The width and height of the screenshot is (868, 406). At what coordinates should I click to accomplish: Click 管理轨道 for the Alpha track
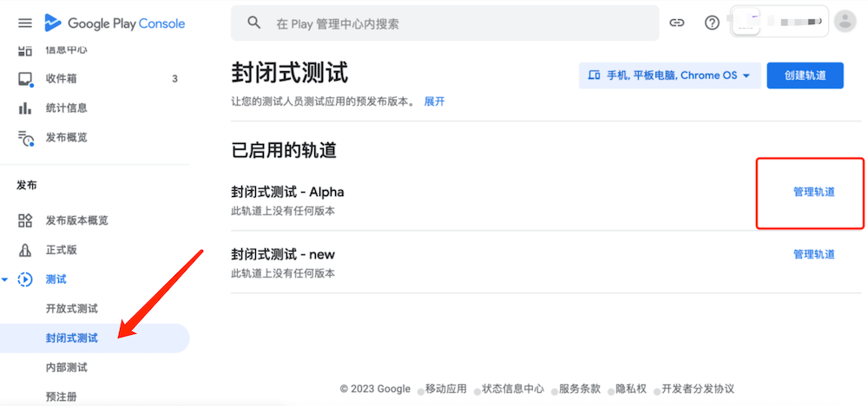[813, 192]
